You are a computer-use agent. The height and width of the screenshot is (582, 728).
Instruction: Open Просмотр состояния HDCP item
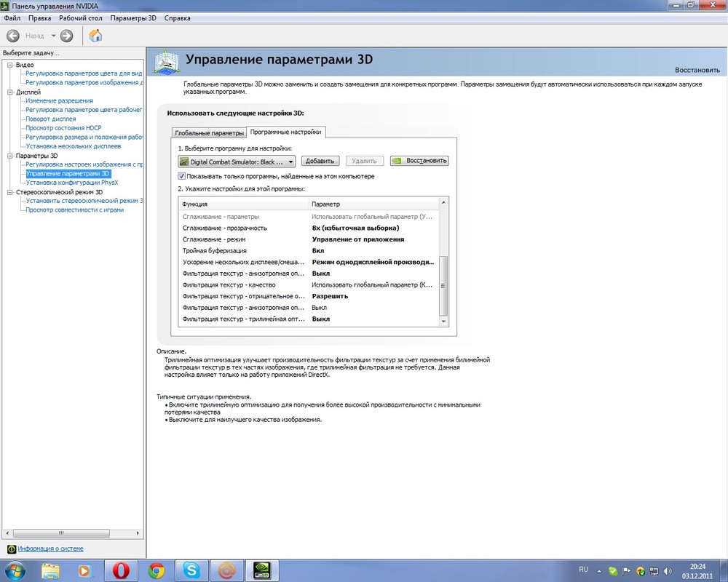(63, 127)
